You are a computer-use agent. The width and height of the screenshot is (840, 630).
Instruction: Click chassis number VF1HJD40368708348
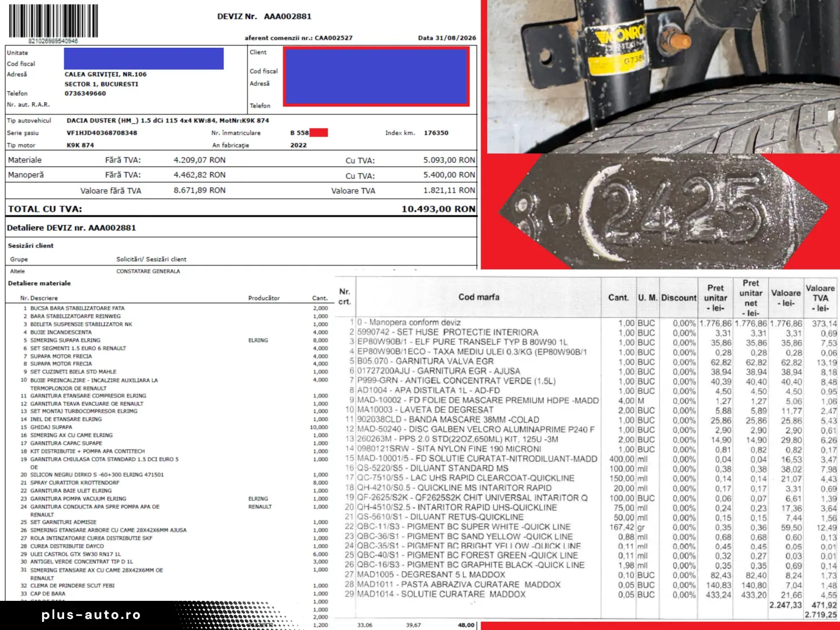coord(102,133)
